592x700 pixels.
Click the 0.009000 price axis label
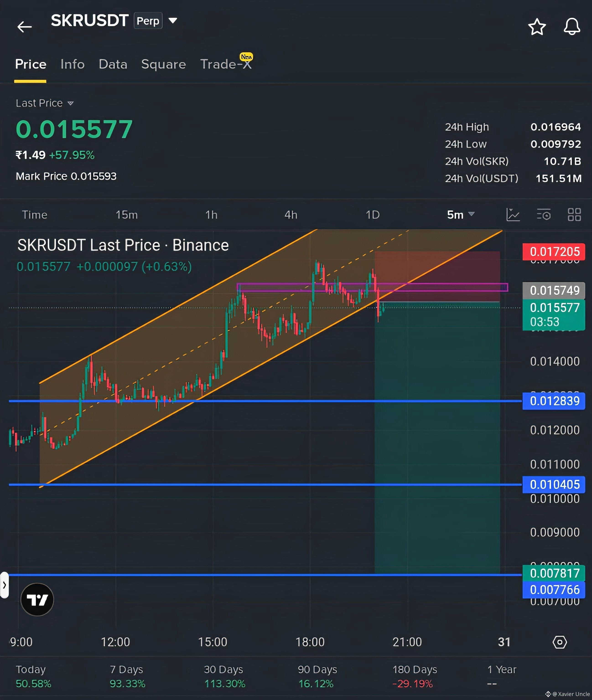click(x=555, y=532)
